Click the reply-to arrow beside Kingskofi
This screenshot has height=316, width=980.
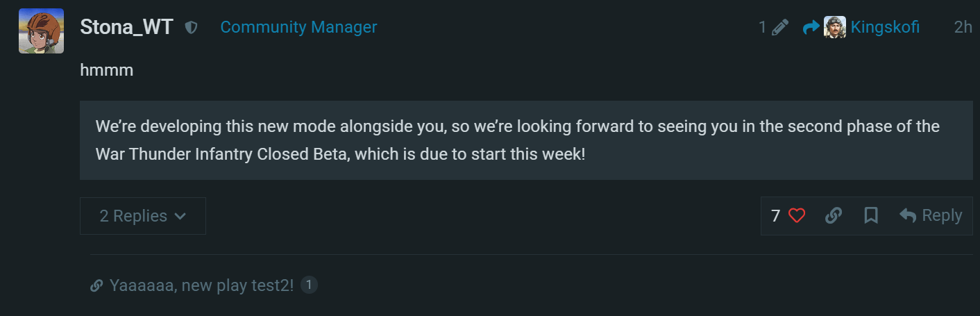pyautogui.click(x=811, y=27)
